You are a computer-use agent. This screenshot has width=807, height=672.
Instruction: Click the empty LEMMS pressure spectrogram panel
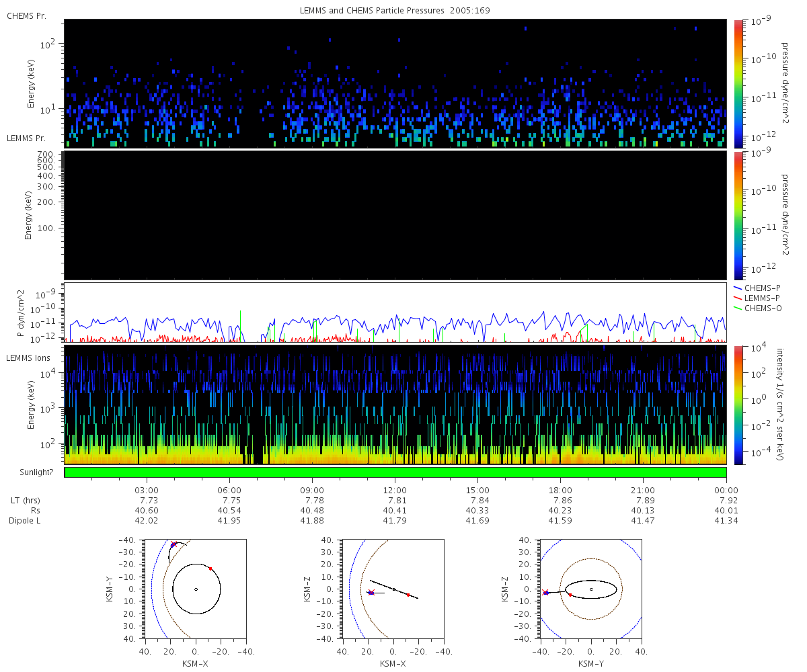395,215
